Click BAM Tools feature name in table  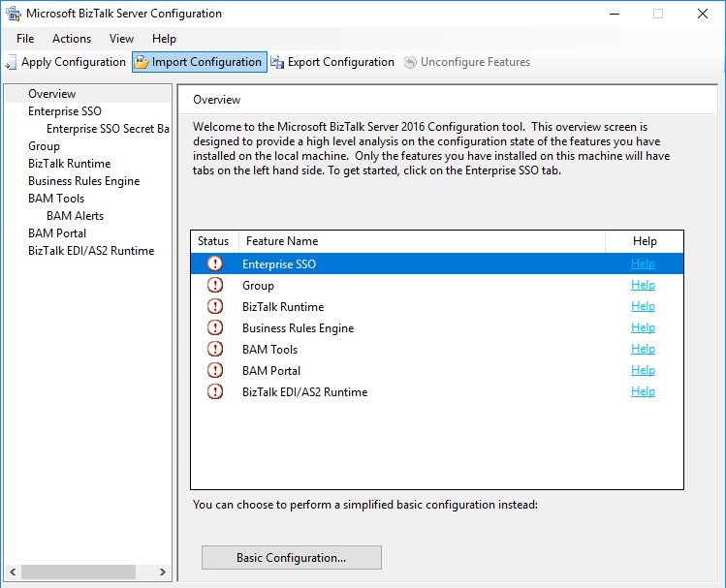click(269, 350)
